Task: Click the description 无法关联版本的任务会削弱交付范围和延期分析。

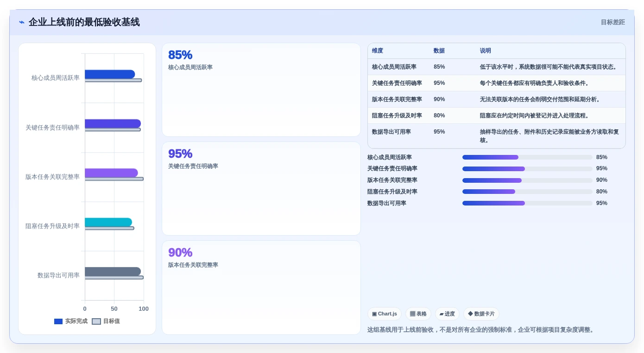Action: pos(541,99)
